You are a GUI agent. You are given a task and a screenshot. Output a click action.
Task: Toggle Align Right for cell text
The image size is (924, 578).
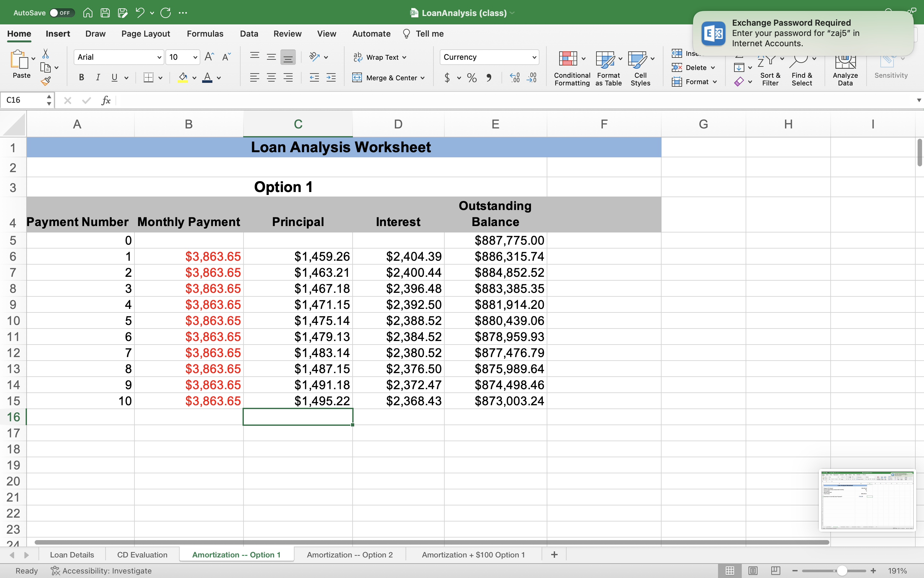(288, 78)
